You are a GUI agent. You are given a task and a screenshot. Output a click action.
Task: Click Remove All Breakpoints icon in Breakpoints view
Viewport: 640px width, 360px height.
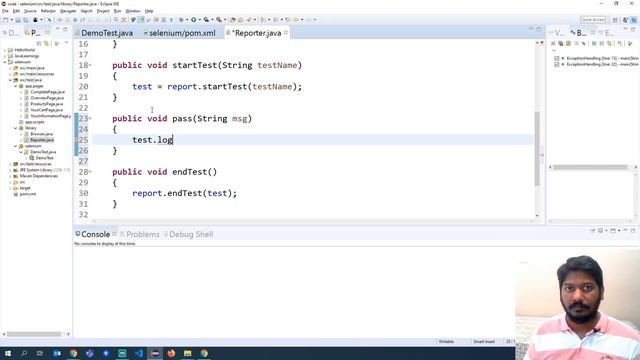coord(561,43)
